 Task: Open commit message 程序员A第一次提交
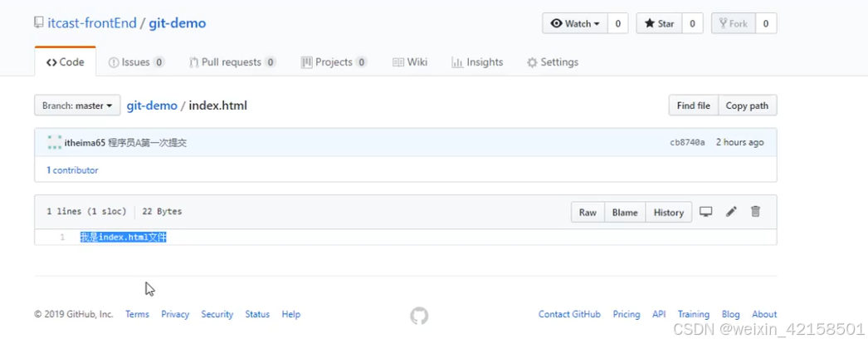147,143
